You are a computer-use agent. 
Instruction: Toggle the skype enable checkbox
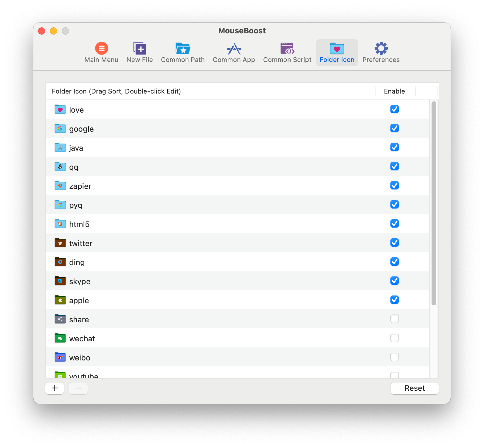395,281
